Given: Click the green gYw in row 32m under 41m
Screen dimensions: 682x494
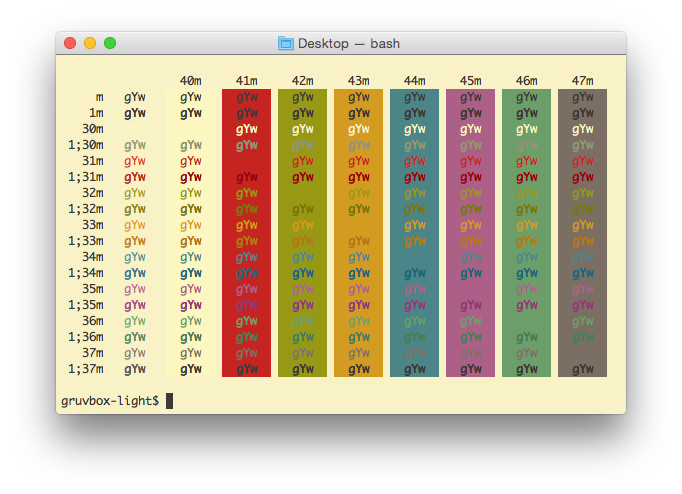Looking at the screenshot, I should pyautogui.click(x=247, y=194).
